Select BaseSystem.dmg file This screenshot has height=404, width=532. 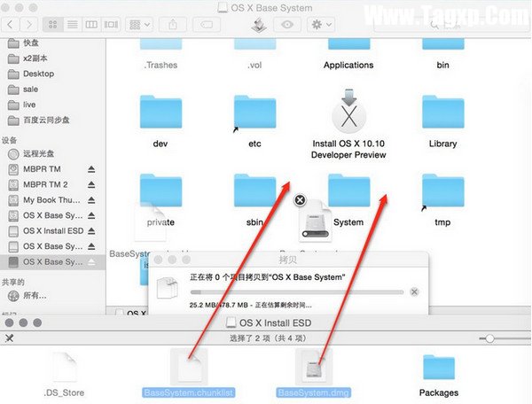click(x=314, y=375)
